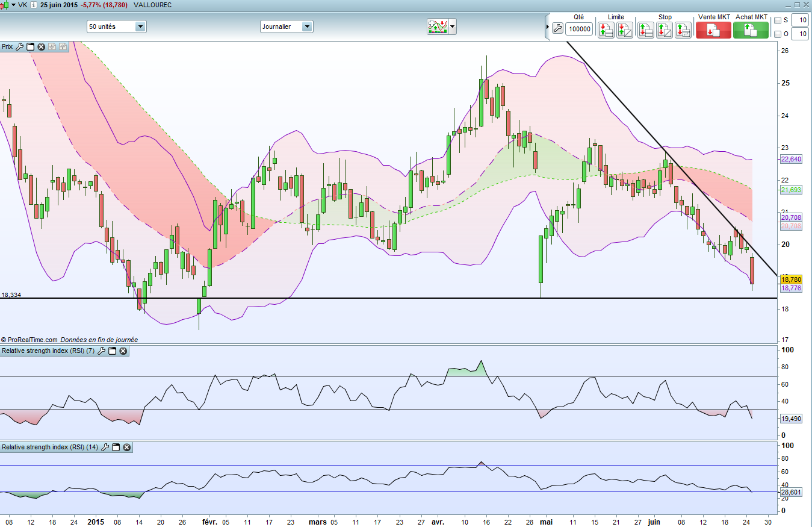The width and height of the screenshot is (812, 527).
Task: Click the Prix panel label
Action: [x=7, y=46]
